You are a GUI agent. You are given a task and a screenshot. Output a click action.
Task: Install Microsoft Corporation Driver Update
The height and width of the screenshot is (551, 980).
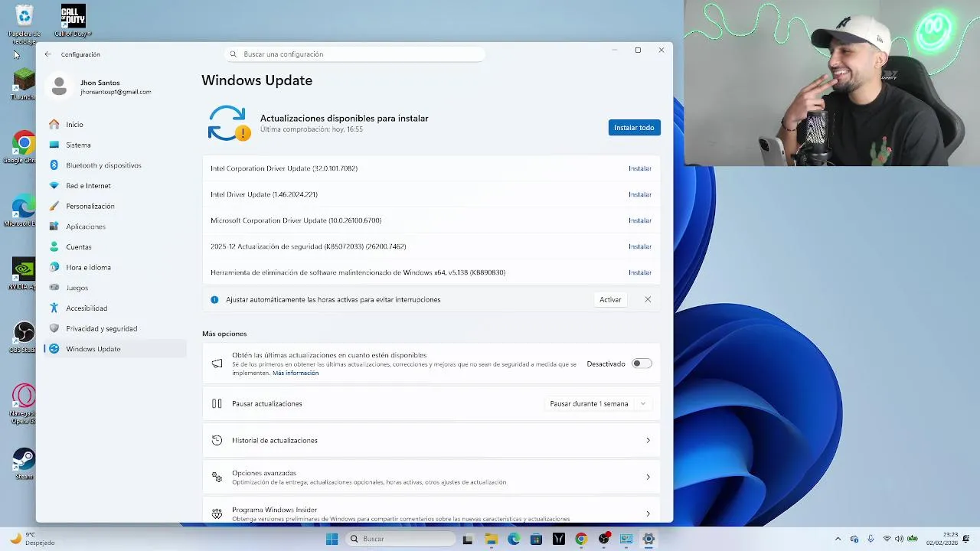640,220
